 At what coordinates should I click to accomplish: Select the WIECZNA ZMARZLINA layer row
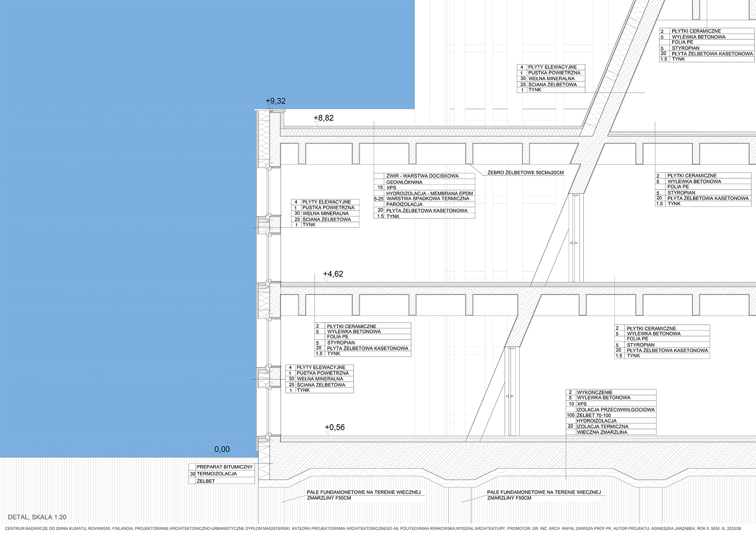pyautogui.click(x=602, y=432)
